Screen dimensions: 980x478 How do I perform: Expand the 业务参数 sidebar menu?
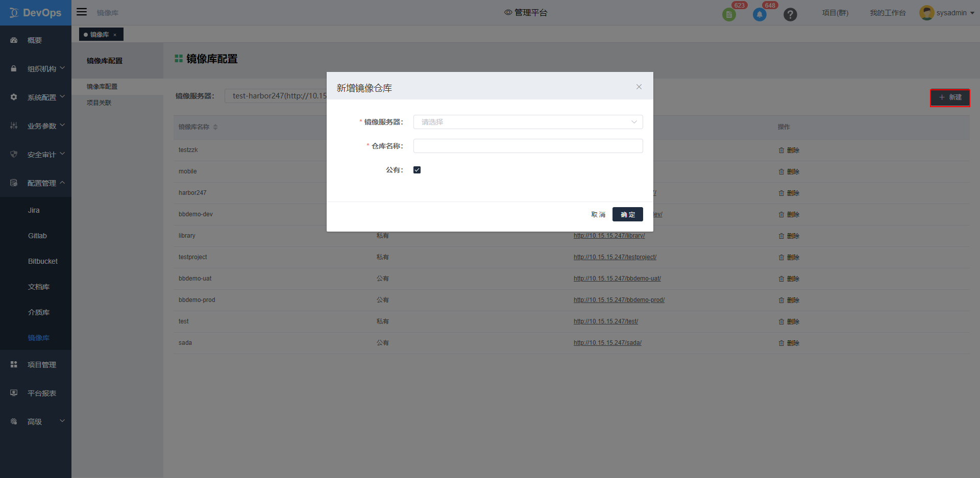(x=36, y=125)
